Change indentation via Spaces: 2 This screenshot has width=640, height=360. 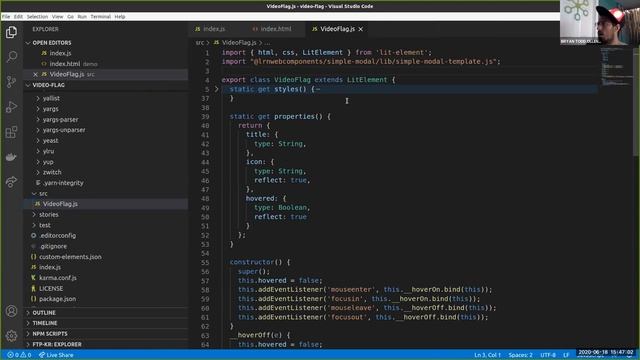[x=520, y=355]
